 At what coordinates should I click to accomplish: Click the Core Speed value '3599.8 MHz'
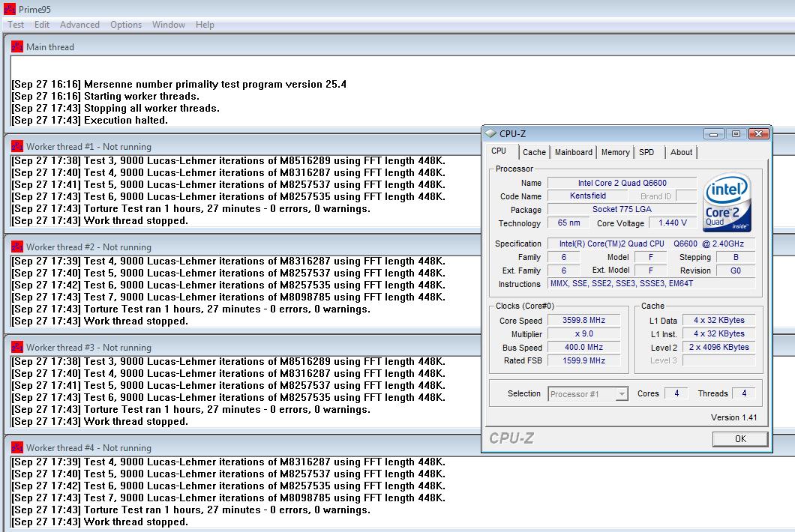pos(584,320)
